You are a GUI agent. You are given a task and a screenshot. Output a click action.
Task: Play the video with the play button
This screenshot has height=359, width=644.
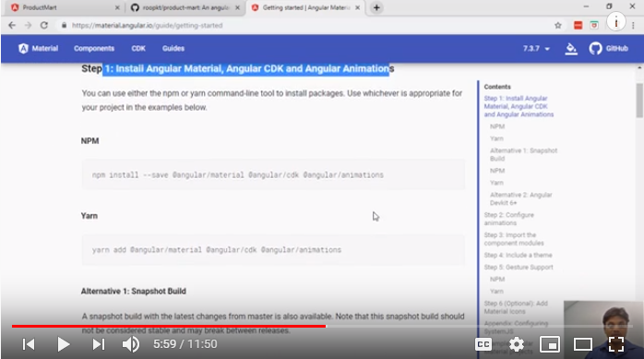64,344
